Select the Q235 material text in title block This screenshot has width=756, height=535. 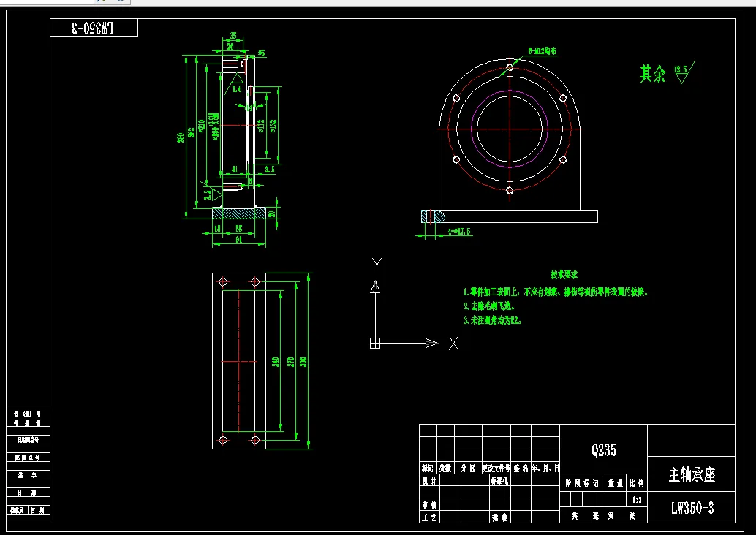(x=604, y=450)
